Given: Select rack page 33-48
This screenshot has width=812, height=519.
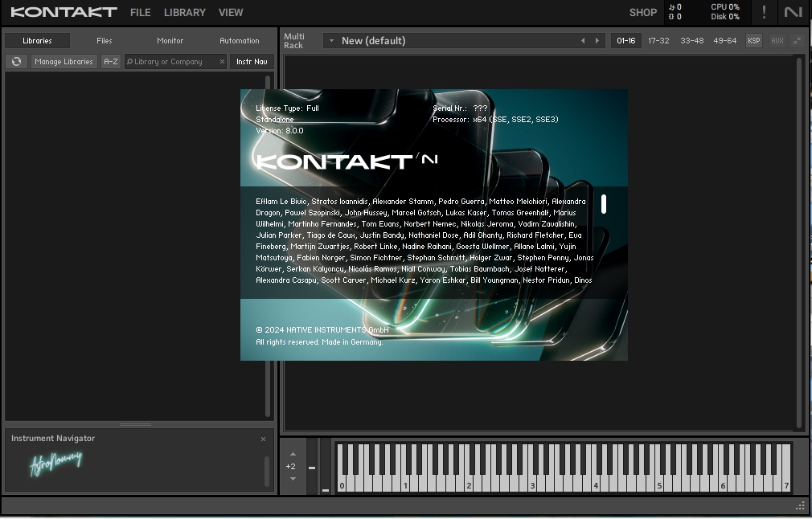Looking at the screenshot, I should [x=692, y=41].
